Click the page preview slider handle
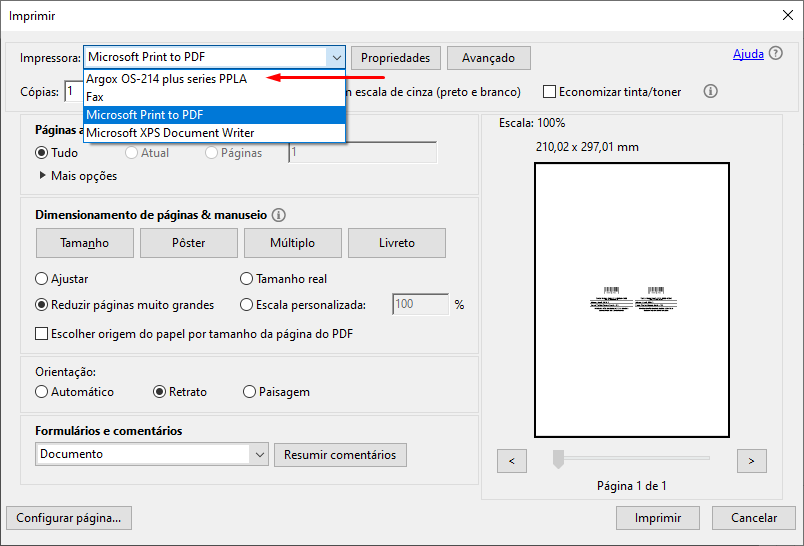 [x=558, y=459]
